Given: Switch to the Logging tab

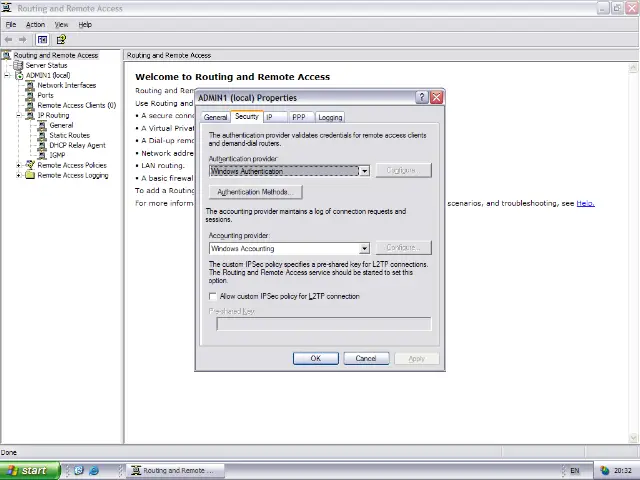Looking at the screenshot, I should (330, 117).
